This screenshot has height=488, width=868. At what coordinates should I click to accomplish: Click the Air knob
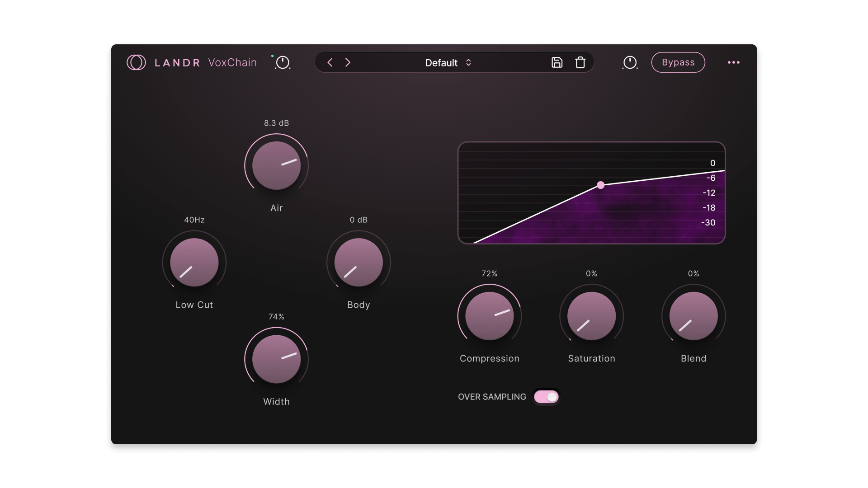click(x=276, y=165)
